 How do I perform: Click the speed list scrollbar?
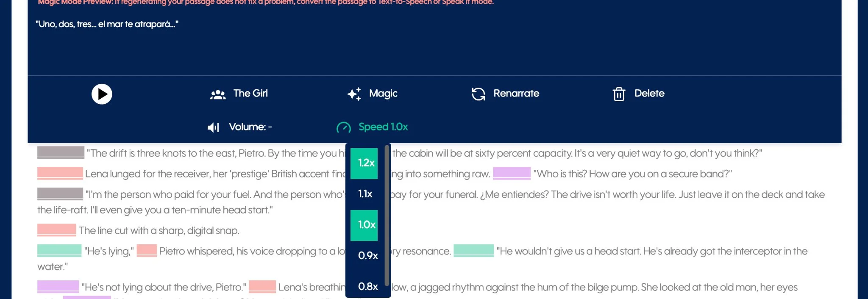pos(387,215)
